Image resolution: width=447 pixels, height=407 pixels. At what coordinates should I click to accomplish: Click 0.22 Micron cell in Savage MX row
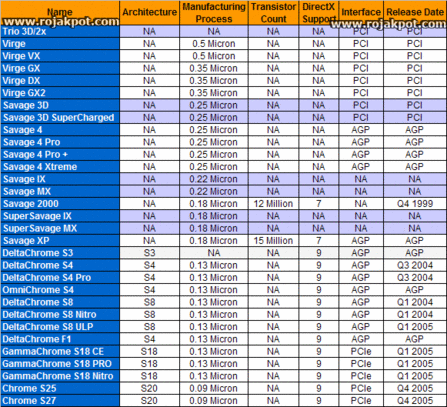[214, 192]
